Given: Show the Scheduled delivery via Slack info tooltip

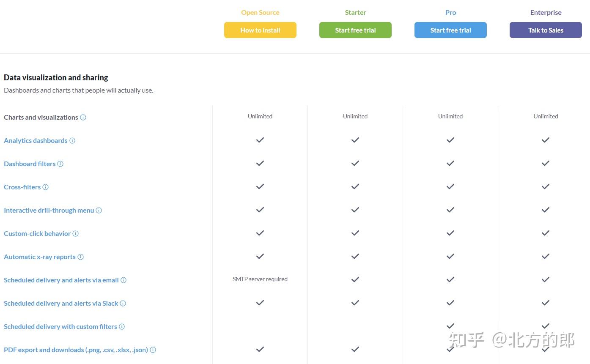Looking at the screenshot, I should [122, 303].
